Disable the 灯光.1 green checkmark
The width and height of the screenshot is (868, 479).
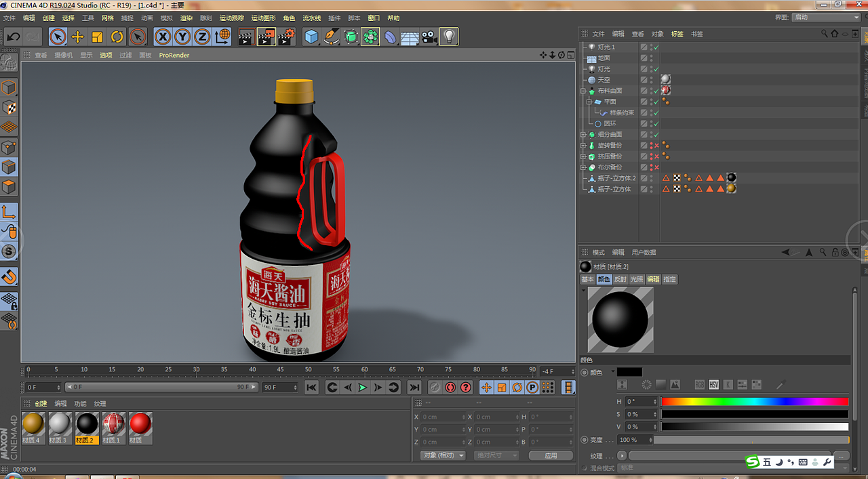tap(656, 47)
